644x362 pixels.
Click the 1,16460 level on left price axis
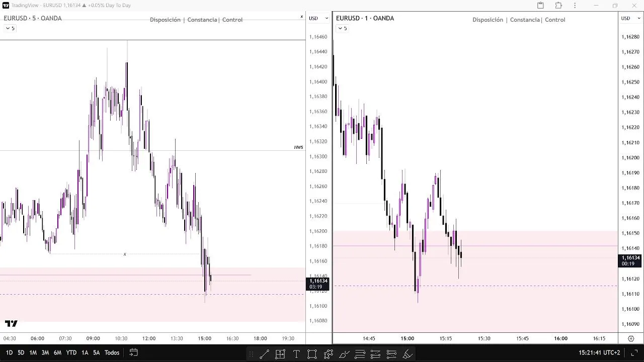[318, 37]
